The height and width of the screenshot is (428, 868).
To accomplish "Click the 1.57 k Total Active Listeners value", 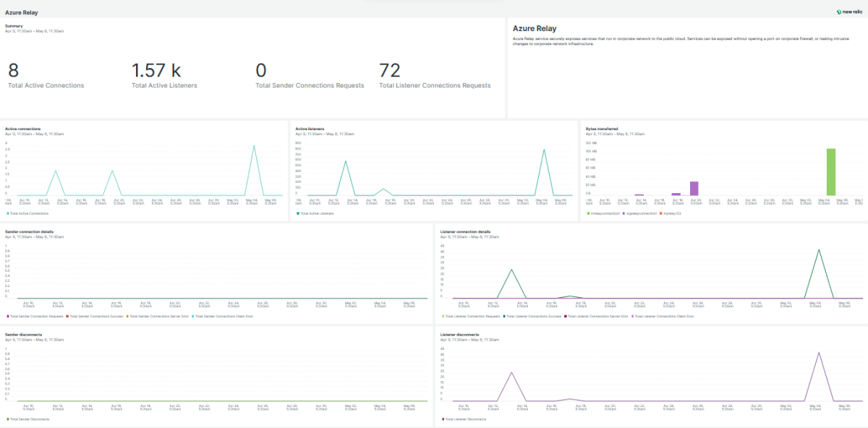I will tap(156, 70).
